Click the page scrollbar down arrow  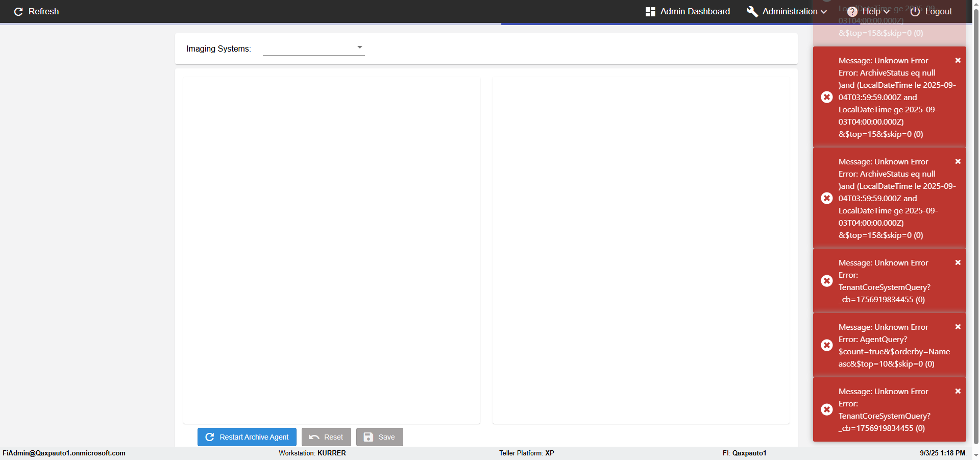coord(976,454)
